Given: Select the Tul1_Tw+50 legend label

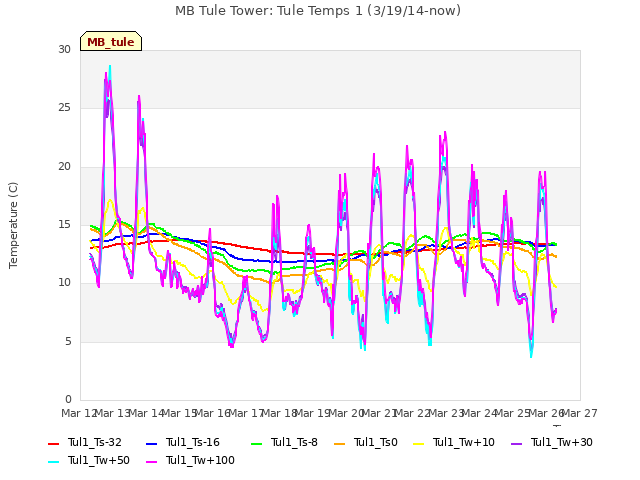Looking at the screenshot, I should pos(99,460).
